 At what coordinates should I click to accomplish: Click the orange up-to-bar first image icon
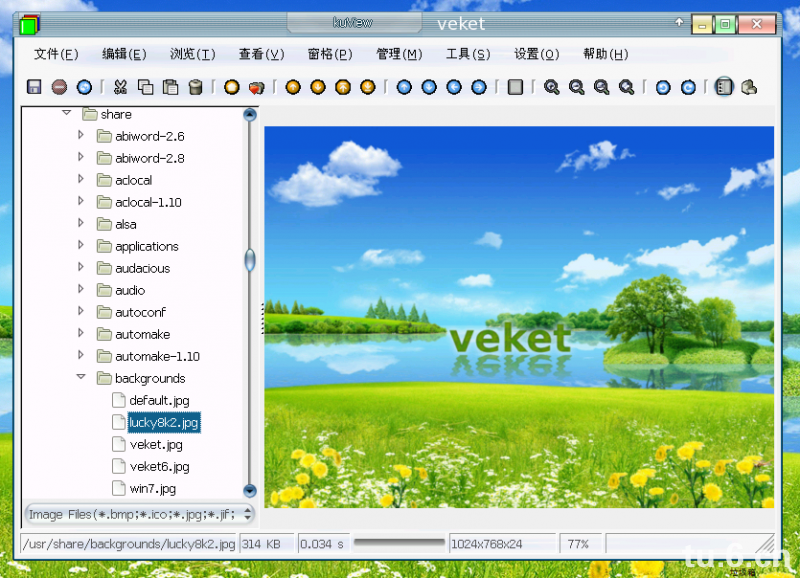click(x=343, y=87)
